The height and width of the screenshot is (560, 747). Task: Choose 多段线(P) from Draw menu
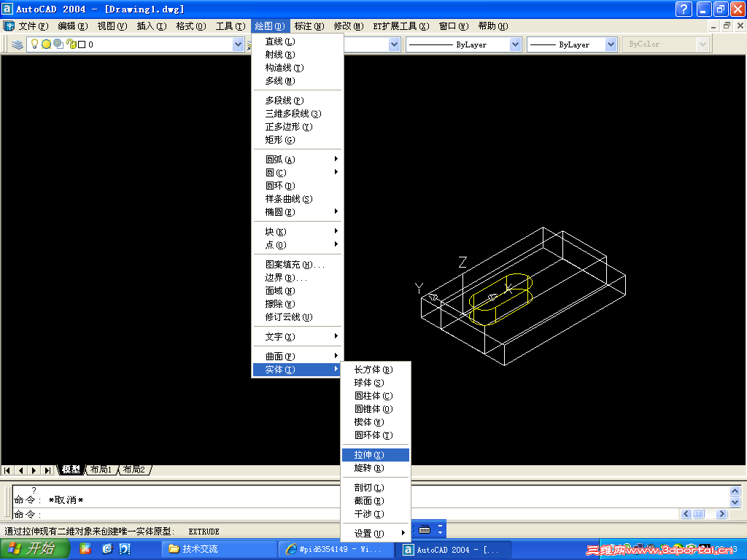pyautogui.click(x=298, y=101)
